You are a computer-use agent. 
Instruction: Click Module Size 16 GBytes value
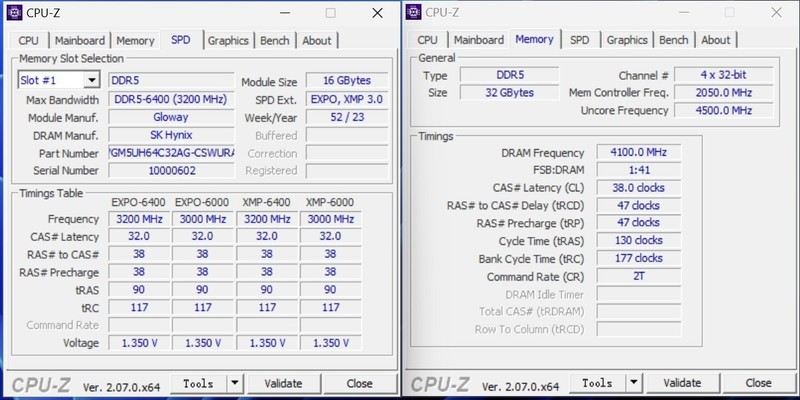coord(347,81)
